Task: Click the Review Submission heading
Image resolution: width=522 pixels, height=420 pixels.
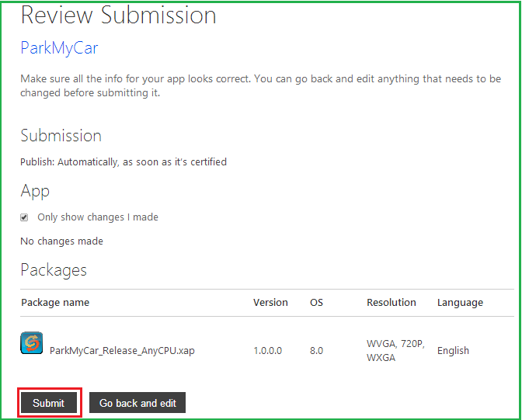Action: point(119,16)
